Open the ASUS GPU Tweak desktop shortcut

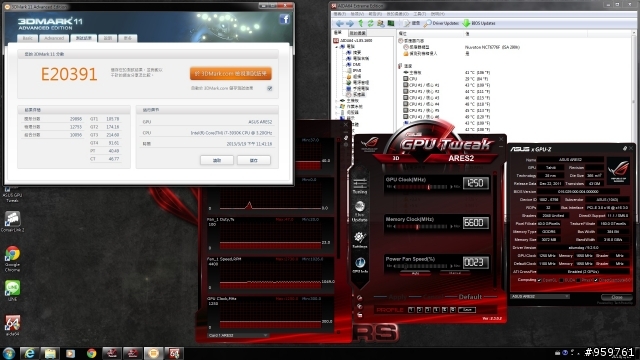[x=12, y=195]
